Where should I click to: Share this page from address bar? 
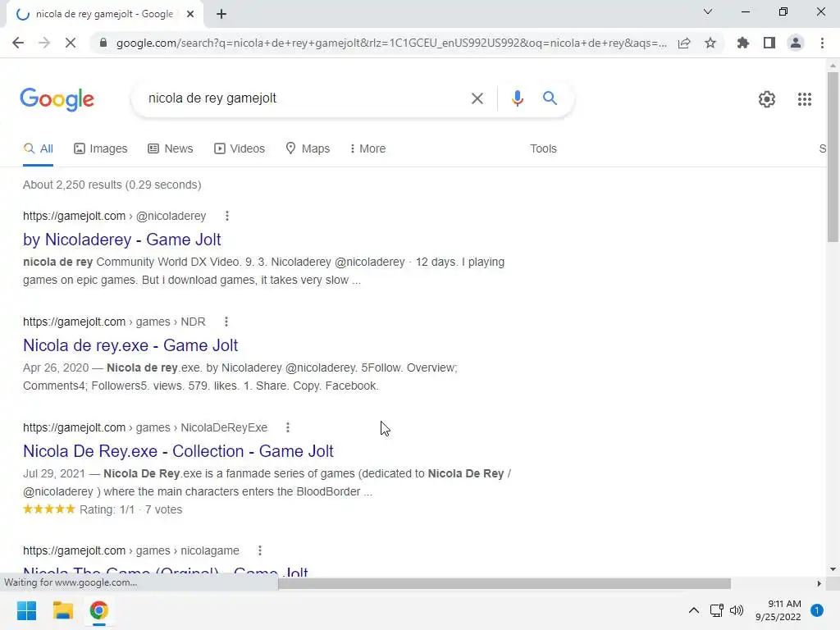point(684,43)
